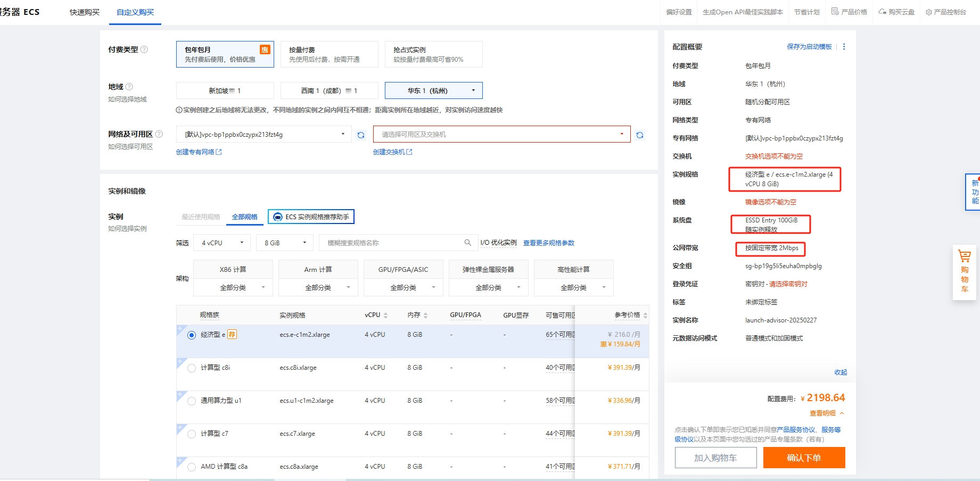
Task: Refresh the VPC list icon
Action: coord(361,135)
